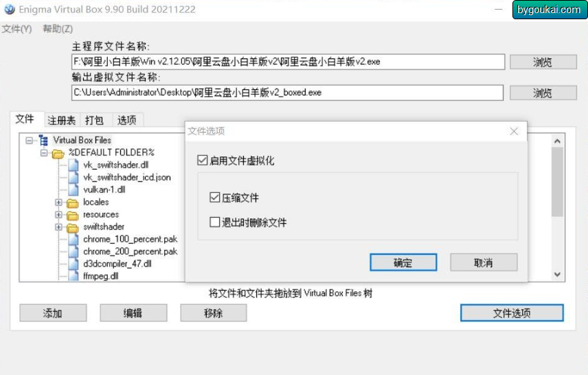The height and width of the screenshot is (375, 588).
Task: Click the file tree scrollbar thumb
Action: 557,182
